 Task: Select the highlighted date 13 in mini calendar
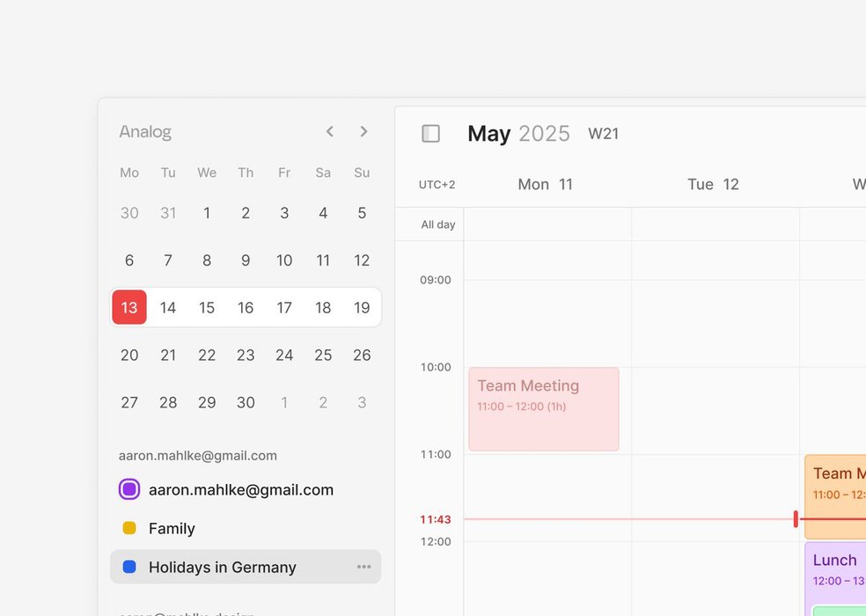129,307
